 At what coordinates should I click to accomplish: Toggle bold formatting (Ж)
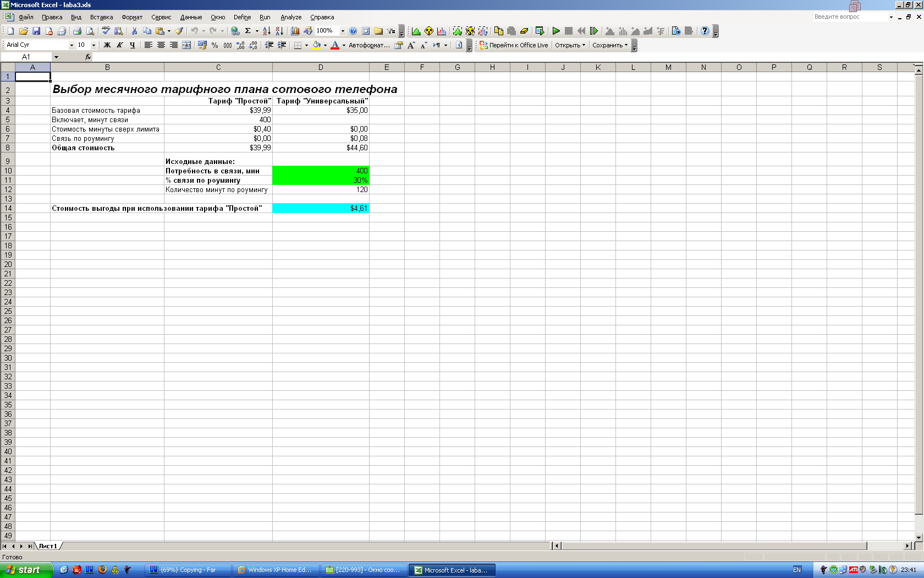click(x=107, y=46)
